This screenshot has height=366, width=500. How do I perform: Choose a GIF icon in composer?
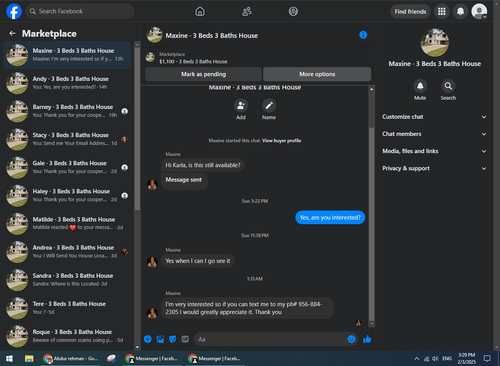185,339
